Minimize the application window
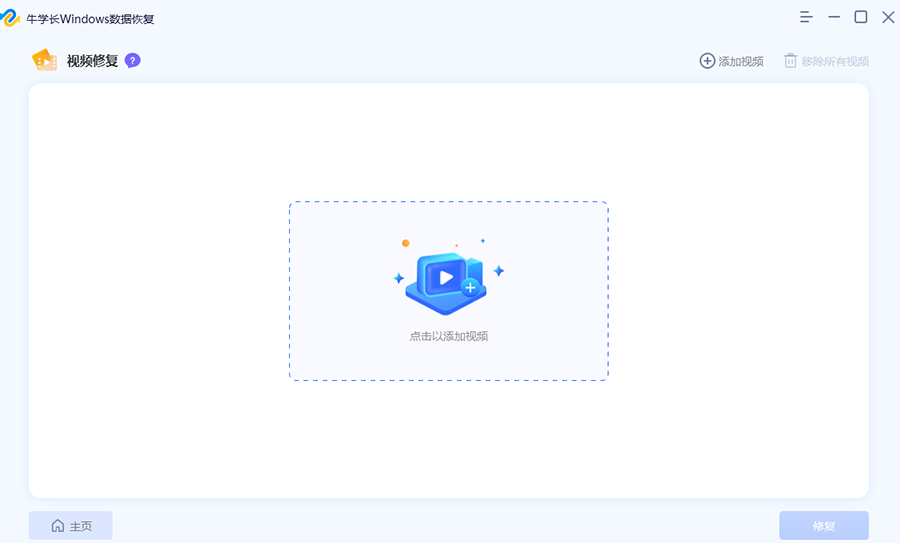900x543 pixels. pos(833,17)
